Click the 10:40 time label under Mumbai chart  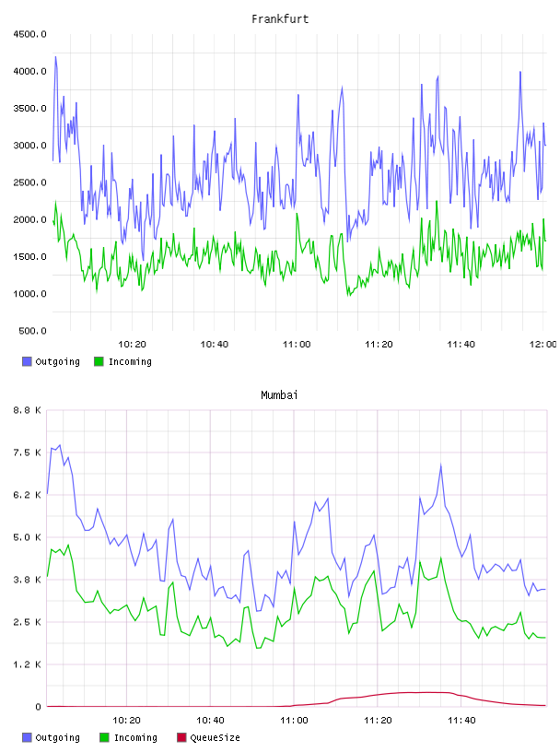[210, 721]
